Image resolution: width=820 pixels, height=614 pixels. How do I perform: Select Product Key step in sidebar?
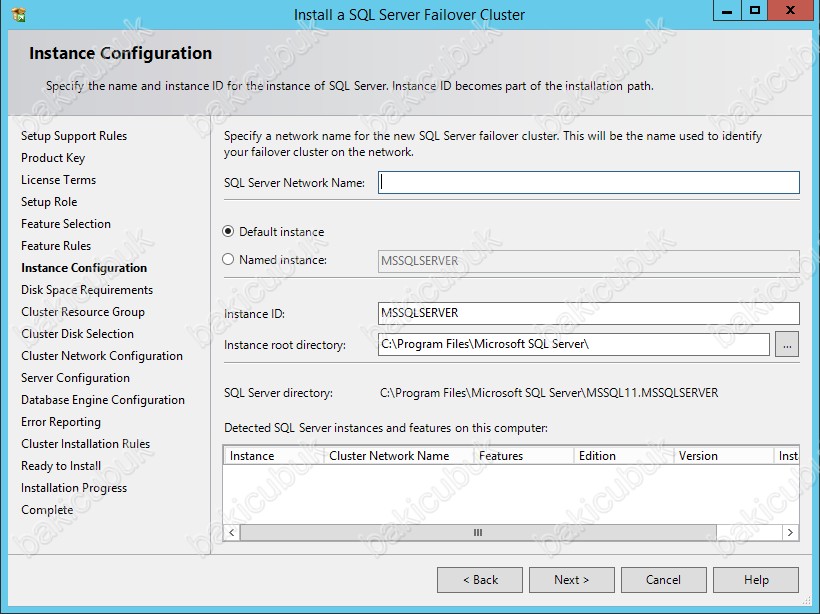click(53, 158)
